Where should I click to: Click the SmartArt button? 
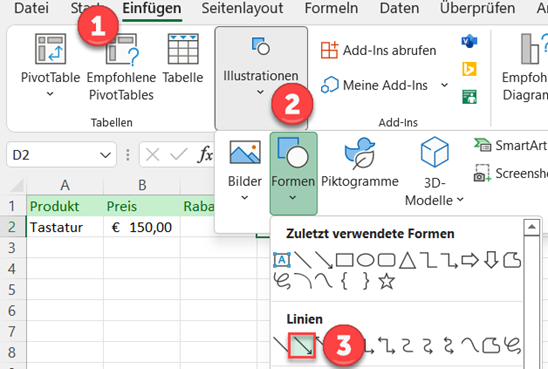tap(510, 145)
